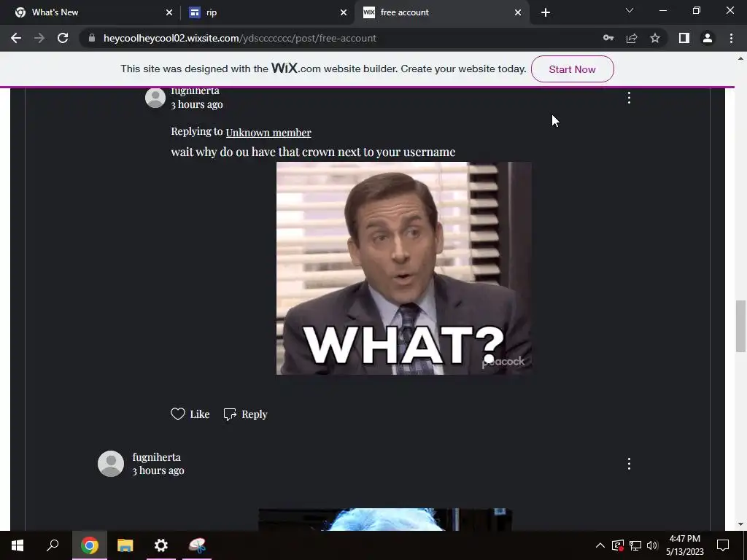Open the clock showing 4:47 PM
The width and height of the screenshot is (747, 560).
coord(684,545)
